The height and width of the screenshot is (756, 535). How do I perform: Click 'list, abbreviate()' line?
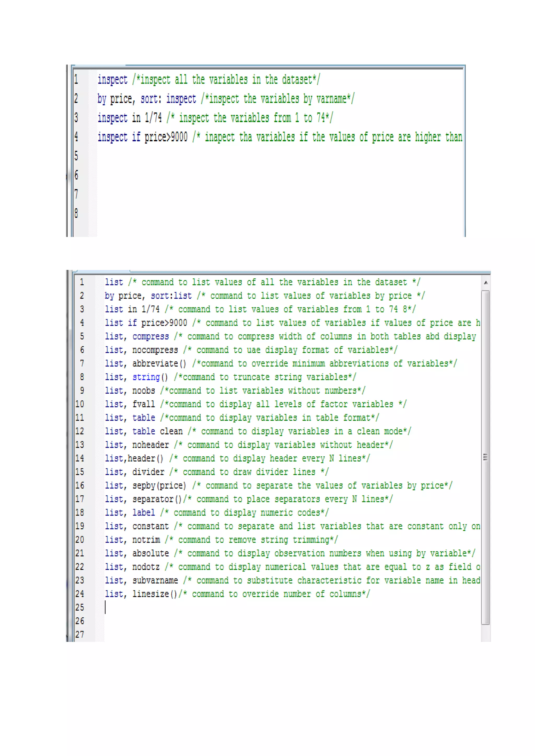click(x=281, y=364)
